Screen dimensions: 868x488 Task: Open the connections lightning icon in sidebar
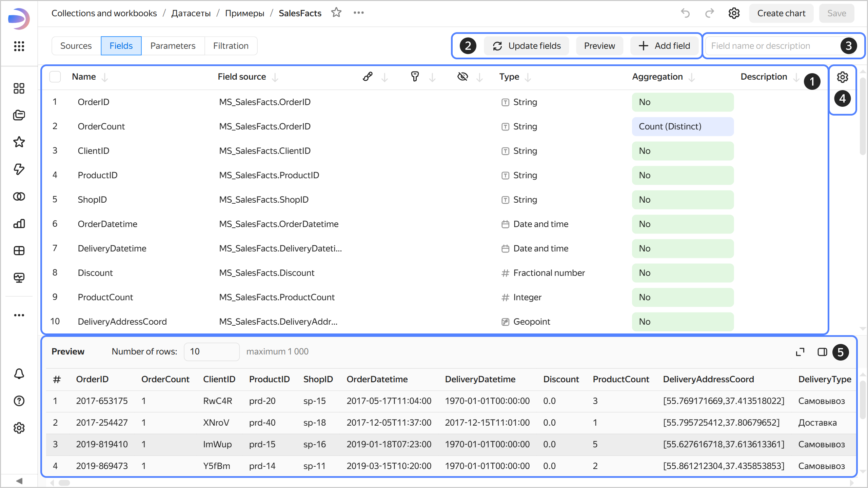(19, 169)
